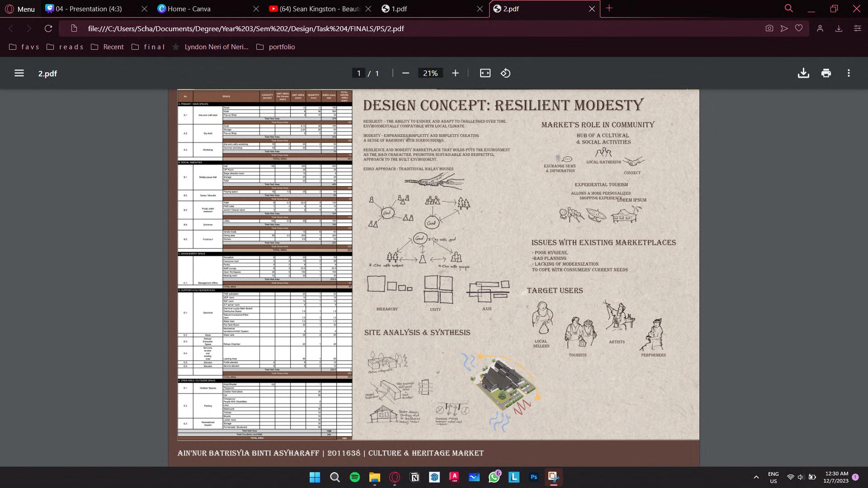This screenshot has width=868, height=488.
Task: Download the PDF from the viewer toolbar
Action: point(803,73)
